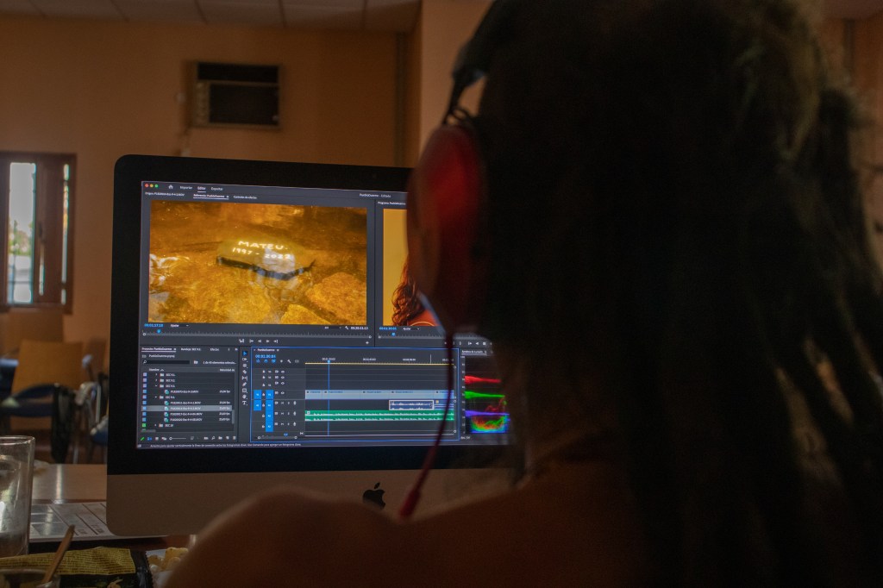This screenshot has width=883, height=588.
Task: Toggle timeline snap magnet button
Action: [x=266, y=361]
